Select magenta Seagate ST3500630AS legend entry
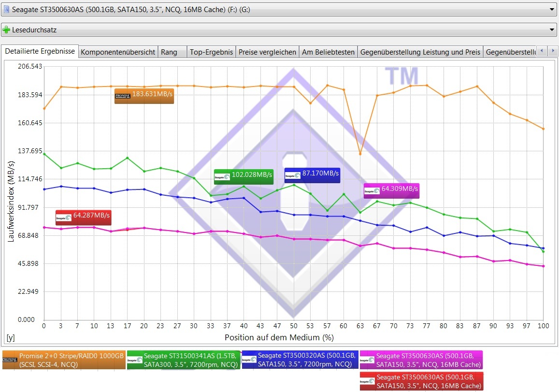This screenshot has height=392, width=559. pos(421,360)
